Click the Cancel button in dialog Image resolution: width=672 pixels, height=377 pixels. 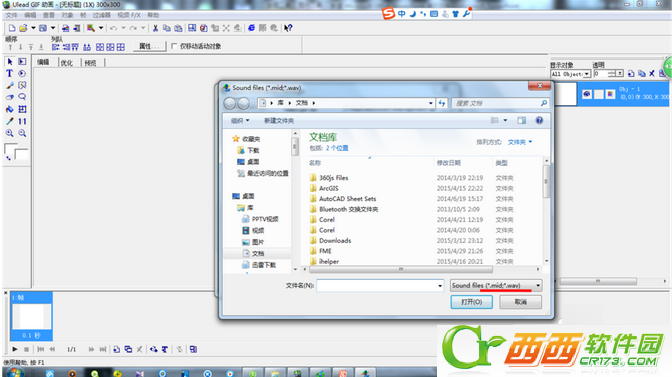coord(521,302)
